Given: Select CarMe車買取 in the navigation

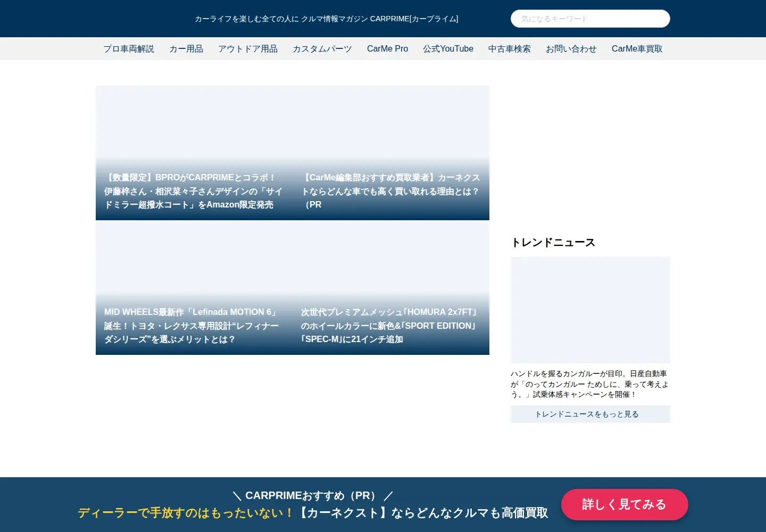Looking at the screenshot, I should pos(637,49).
